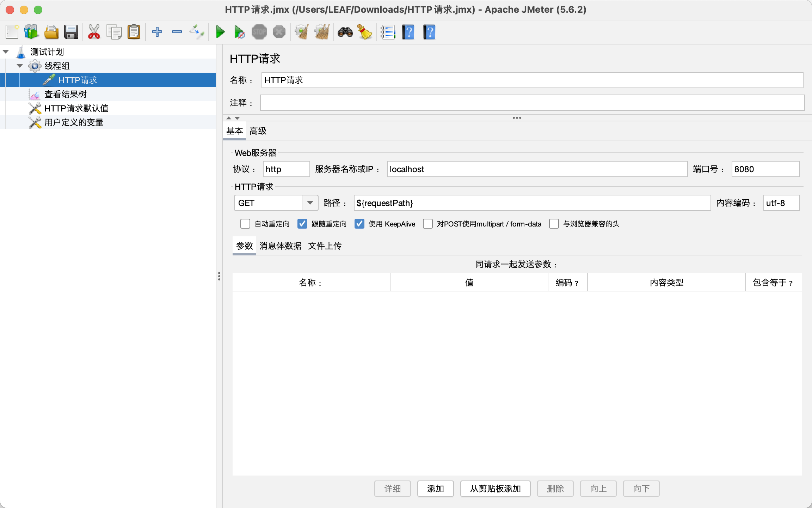
Task: Click the up collapse arrow under 注释
Action: [x=229, y=118]
